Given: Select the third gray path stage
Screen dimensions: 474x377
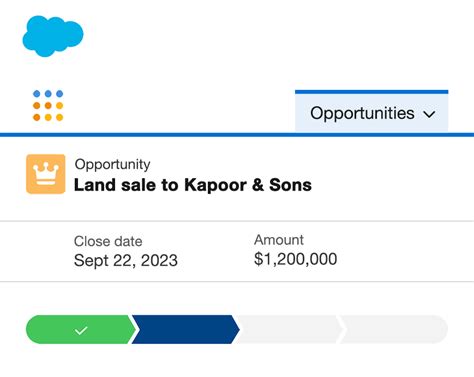Looking at the screenshot, I should [289, 329].
